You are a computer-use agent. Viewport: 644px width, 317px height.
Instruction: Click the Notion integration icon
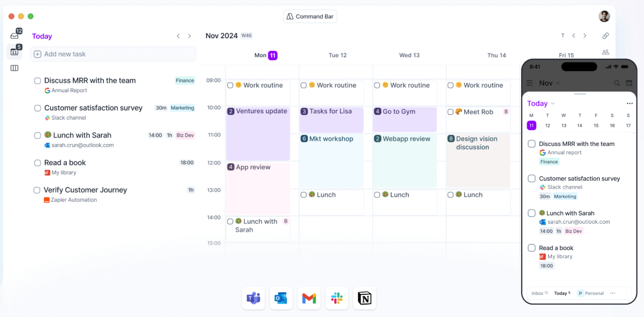(365, 298)
